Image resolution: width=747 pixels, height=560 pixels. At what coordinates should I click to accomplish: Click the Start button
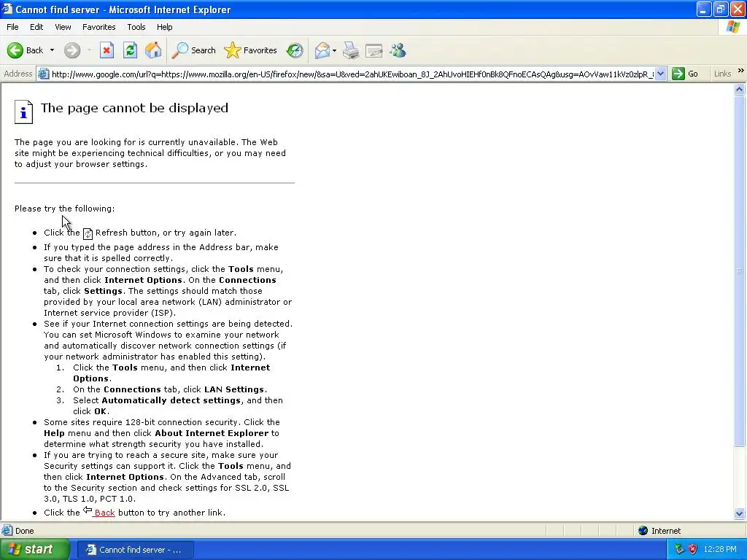[34, 549]
